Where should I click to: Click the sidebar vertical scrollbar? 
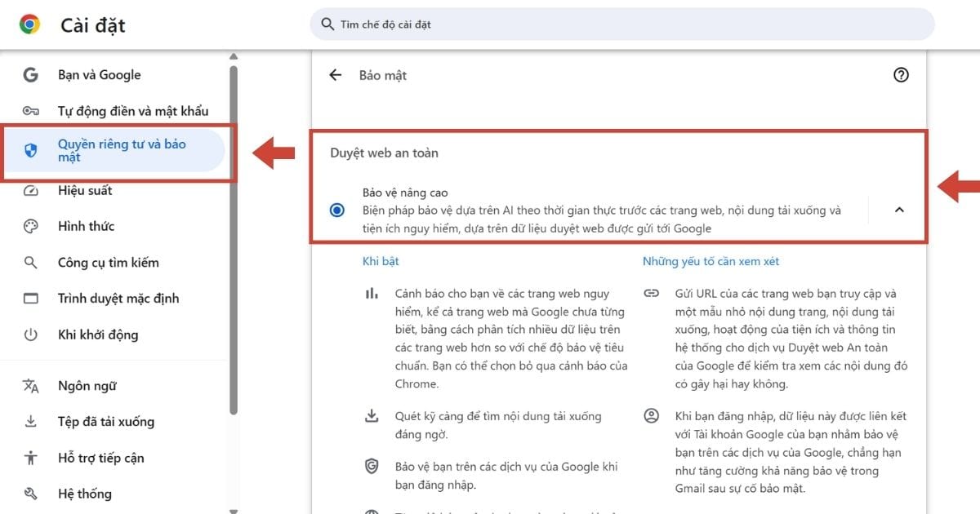pos(234,245)
